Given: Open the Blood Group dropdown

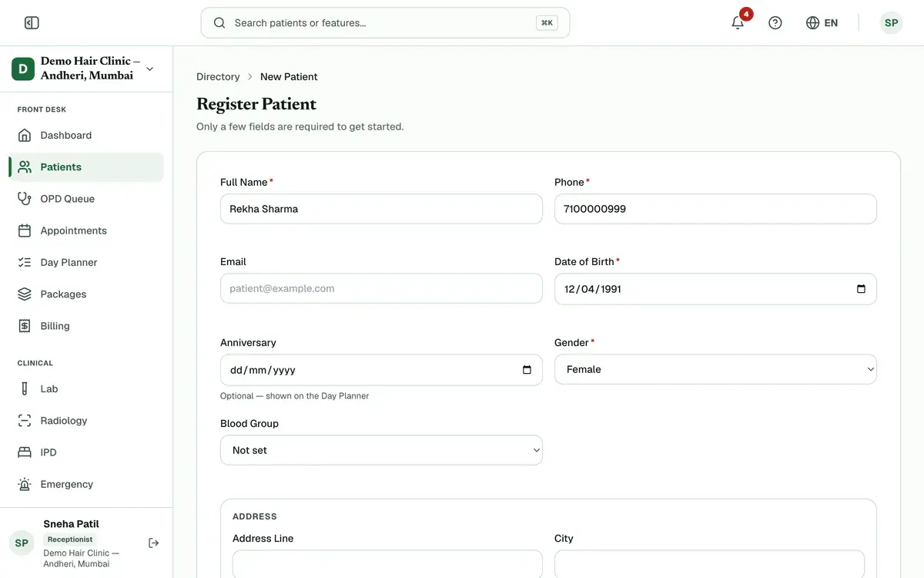Looking at the screenshot, I should coord(381,450).
